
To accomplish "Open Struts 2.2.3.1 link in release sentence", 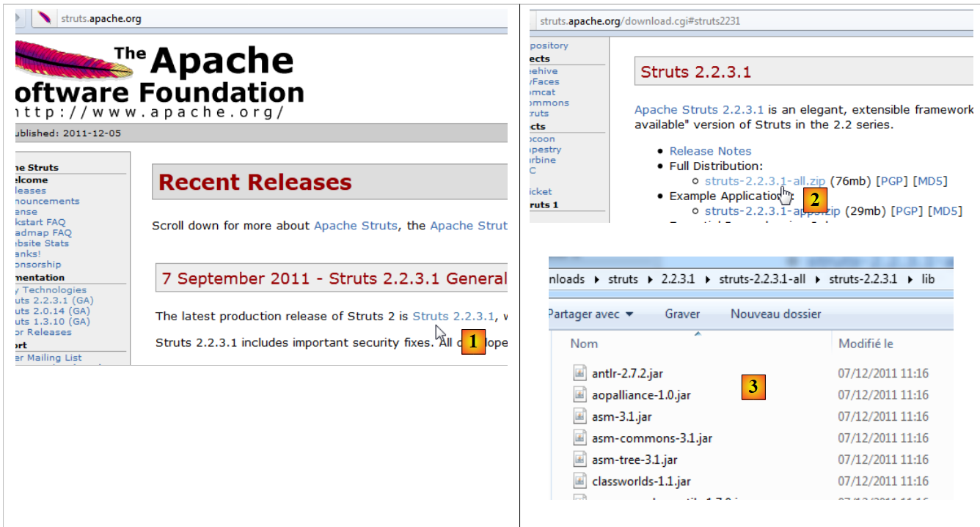I will pyautogui.click(x=453, y=316).
